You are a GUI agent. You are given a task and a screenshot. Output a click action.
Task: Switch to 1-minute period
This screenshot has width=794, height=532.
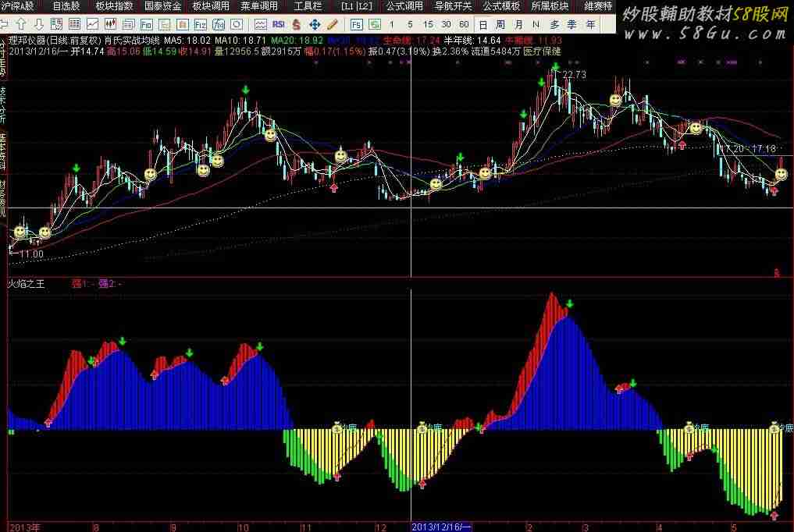391,23
